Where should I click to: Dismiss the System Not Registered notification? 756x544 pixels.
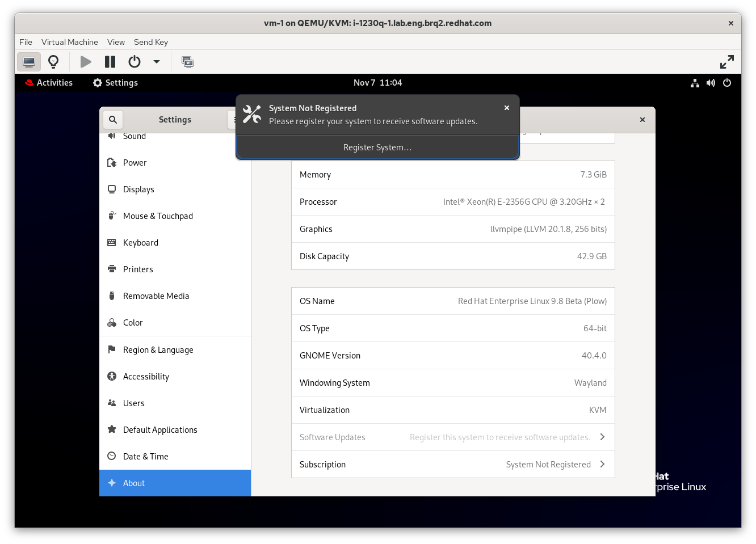click(x=507, y=108)
